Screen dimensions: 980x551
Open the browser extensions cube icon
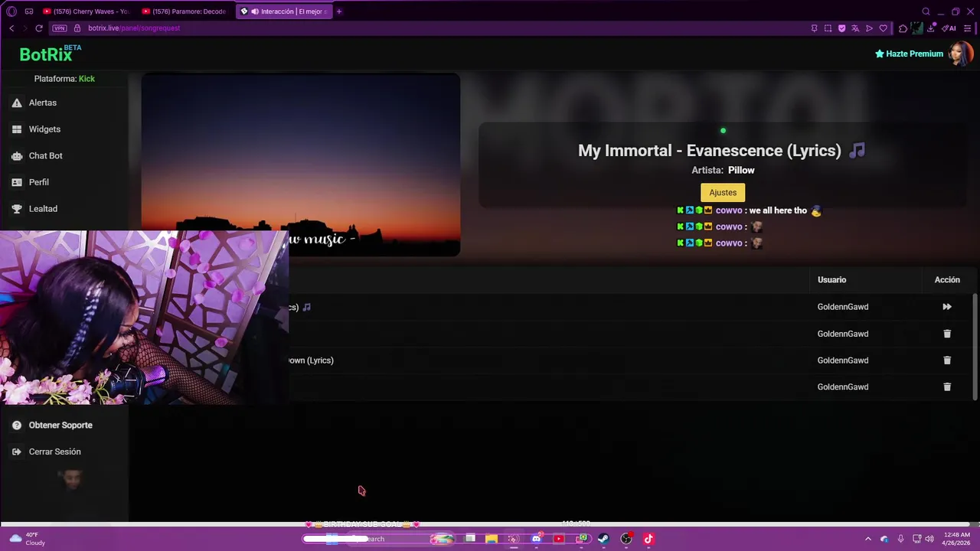click(x=903, y=28)
